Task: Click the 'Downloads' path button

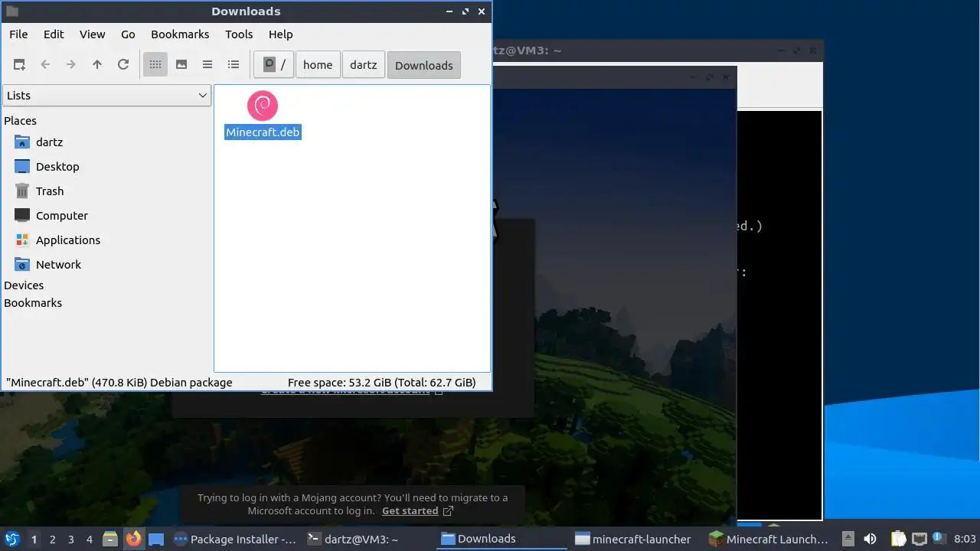Action: click(424, 65)
